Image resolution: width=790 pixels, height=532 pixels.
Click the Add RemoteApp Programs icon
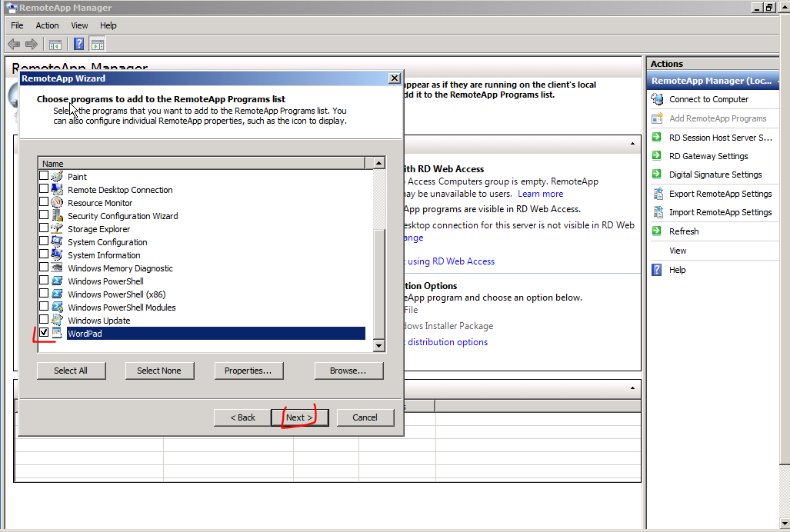click(657, 118)
